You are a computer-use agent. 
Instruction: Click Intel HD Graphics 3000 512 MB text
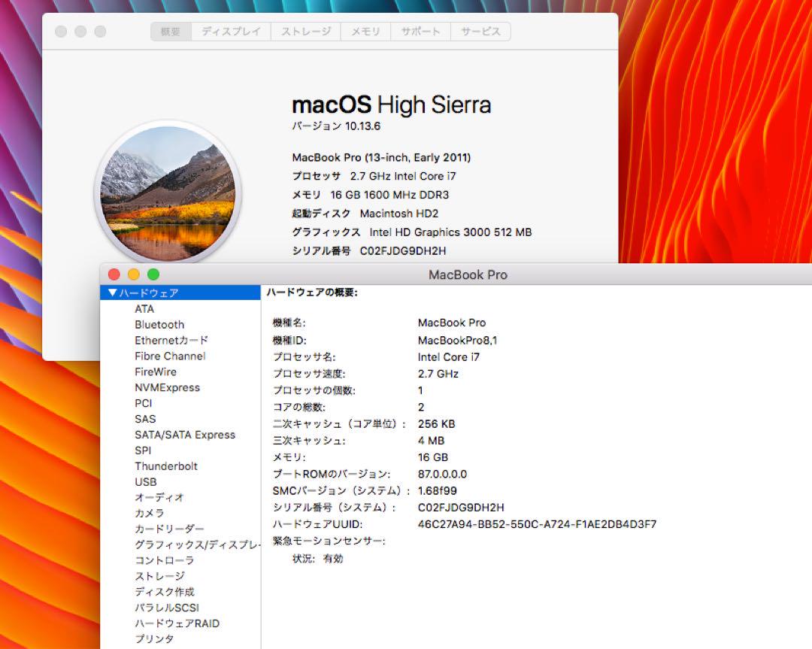[x=450, y=232]
